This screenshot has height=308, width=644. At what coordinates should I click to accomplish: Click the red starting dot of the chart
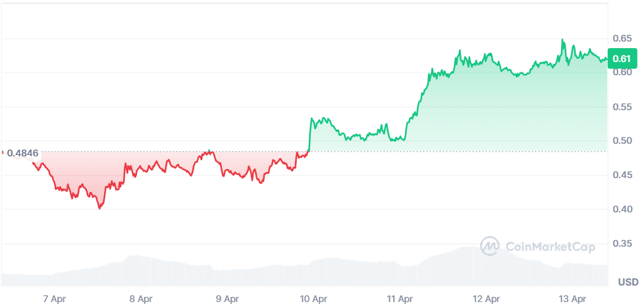coord(3,152)
